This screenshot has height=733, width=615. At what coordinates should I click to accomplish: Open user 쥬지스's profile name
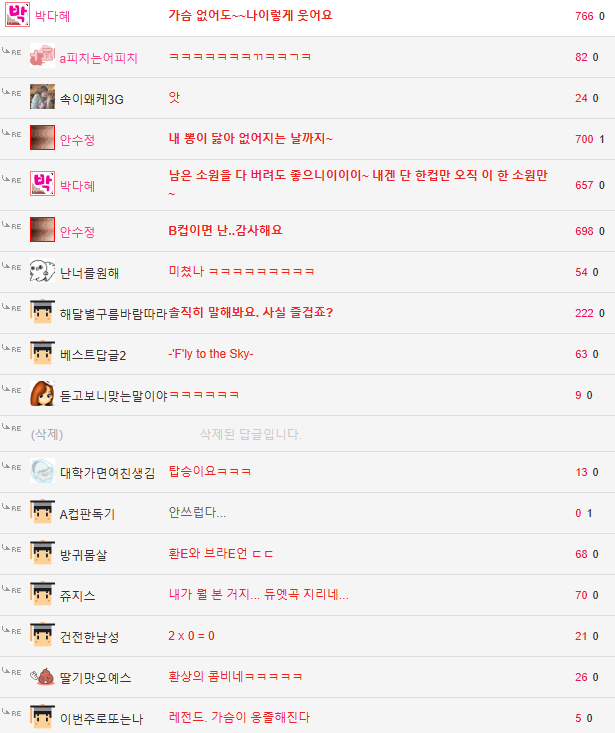point(78,596)
